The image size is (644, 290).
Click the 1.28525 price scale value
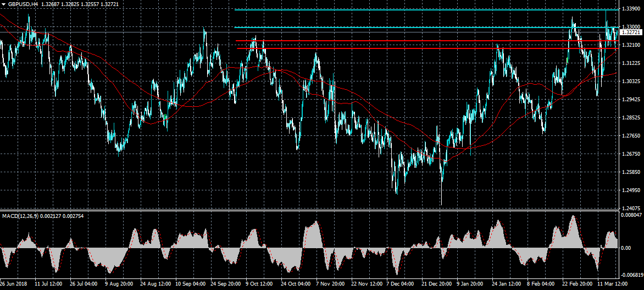coord(631,118)
